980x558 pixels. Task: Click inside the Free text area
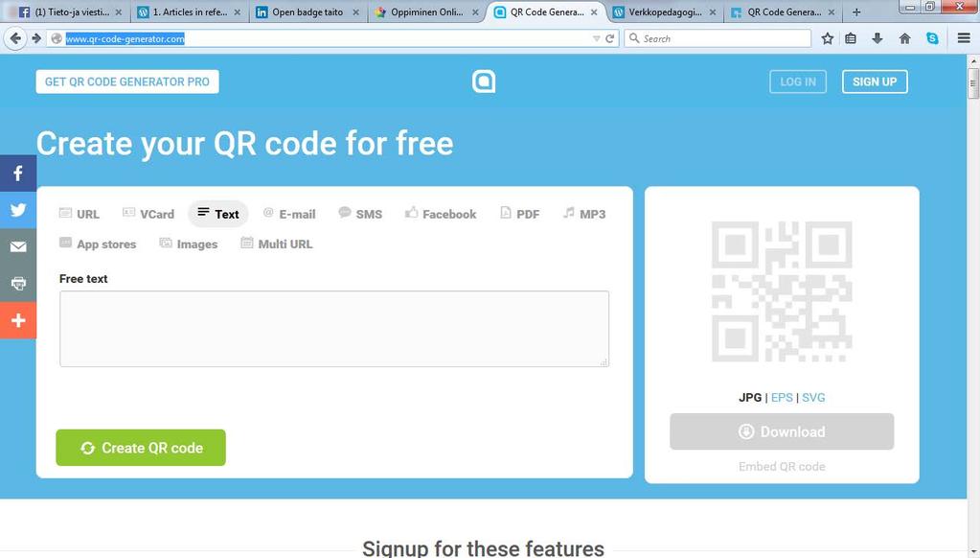click(334, 329)
